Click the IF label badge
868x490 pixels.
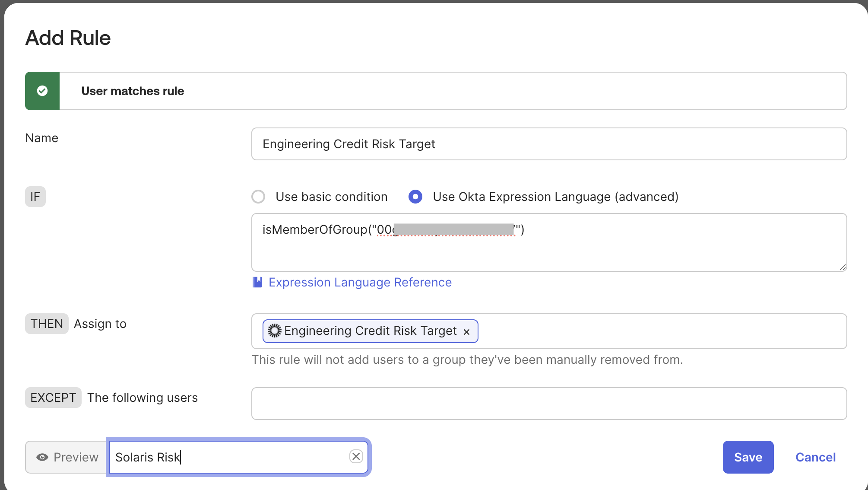pyautogui.click(x=35, y=197)
